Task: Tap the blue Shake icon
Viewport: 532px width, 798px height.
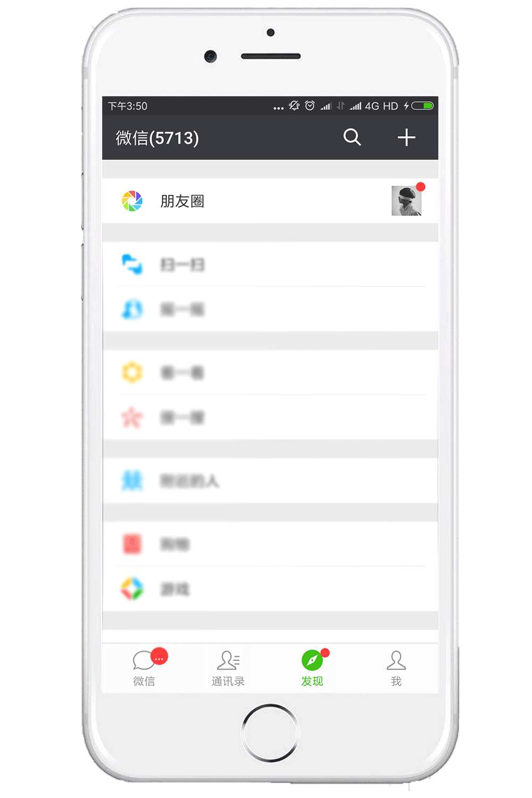Action: (x=132, y=309)
